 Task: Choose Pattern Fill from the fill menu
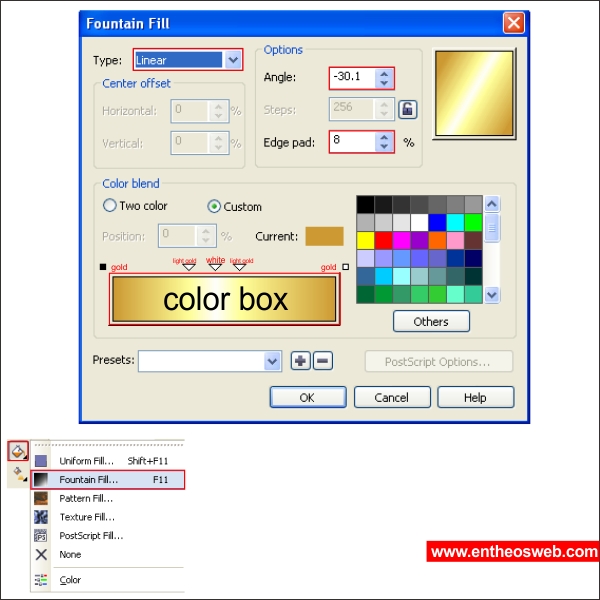86,498
